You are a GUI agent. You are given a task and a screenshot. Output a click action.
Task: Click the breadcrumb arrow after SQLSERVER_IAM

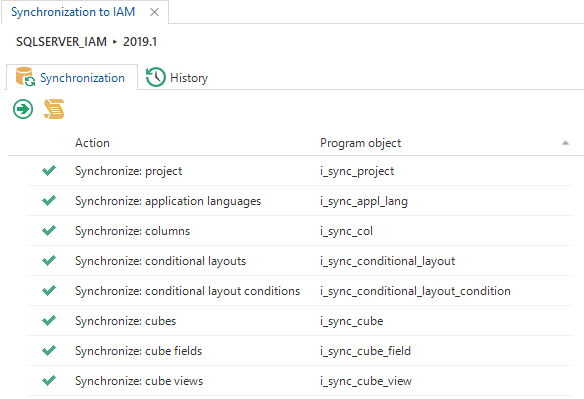pos(115,42)
